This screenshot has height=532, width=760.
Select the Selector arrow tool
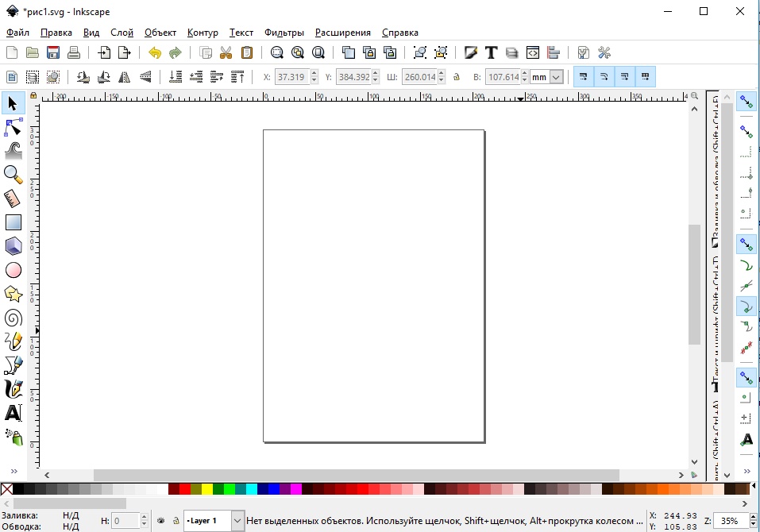point(13,103)
